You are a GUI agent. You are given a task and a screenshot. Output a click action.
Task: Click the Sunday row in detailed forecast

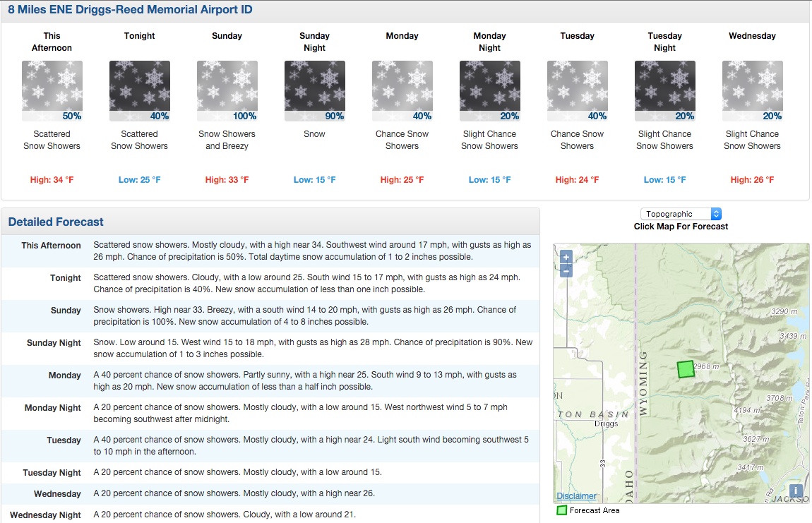coord(270,316)
